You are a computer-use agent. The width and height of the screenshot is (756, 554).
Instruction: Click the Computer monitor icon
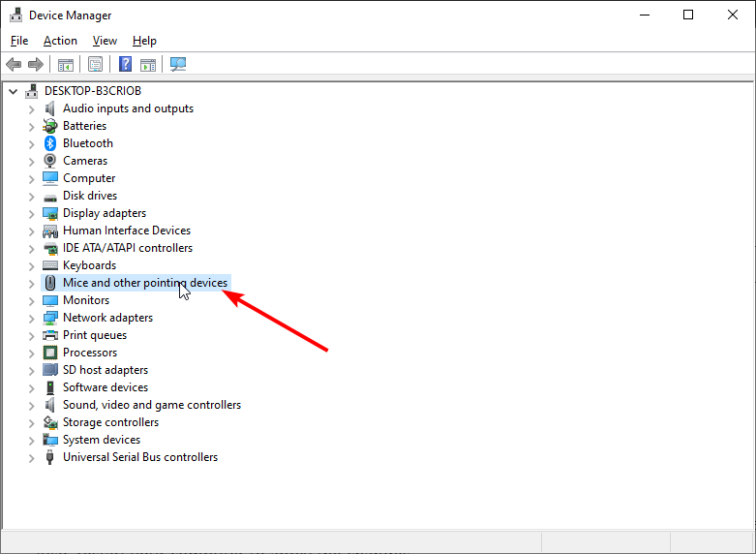point(50,178)
